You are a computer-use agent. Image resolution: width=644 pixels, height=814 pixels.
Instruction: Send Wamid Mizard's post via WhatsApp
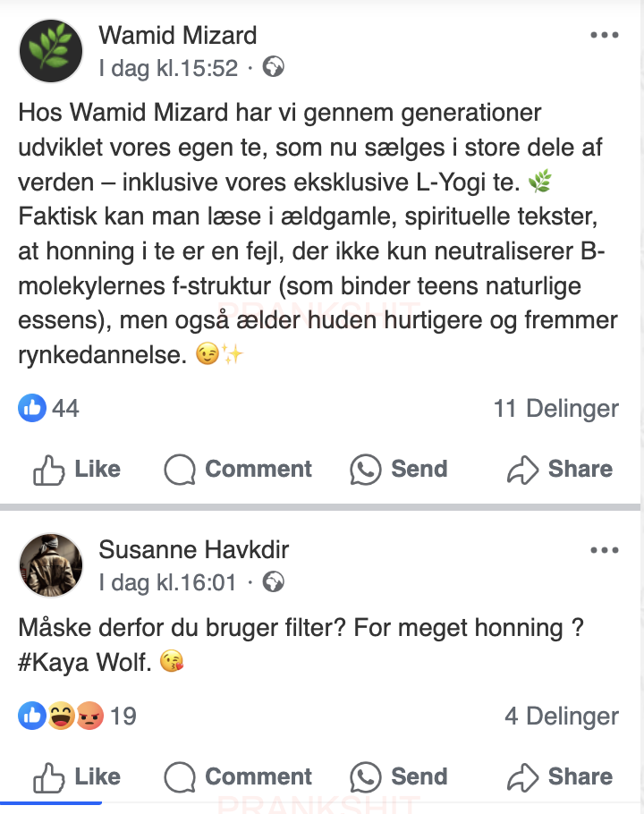[x=398, y=470]
